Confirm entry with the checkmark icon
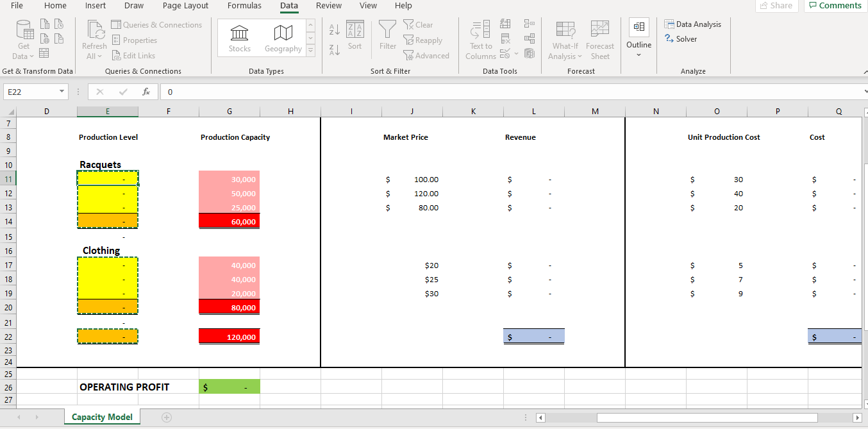 (123, 92)
